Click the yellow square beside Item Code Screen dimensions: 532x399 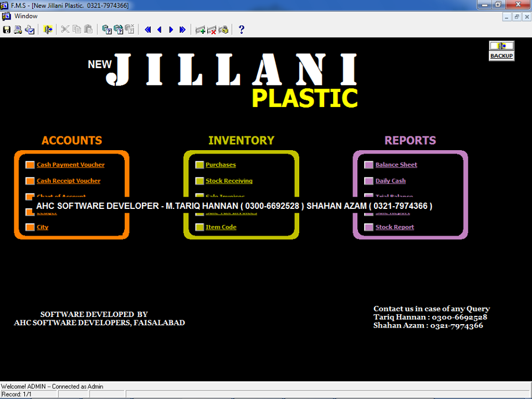tap(199, 227)
